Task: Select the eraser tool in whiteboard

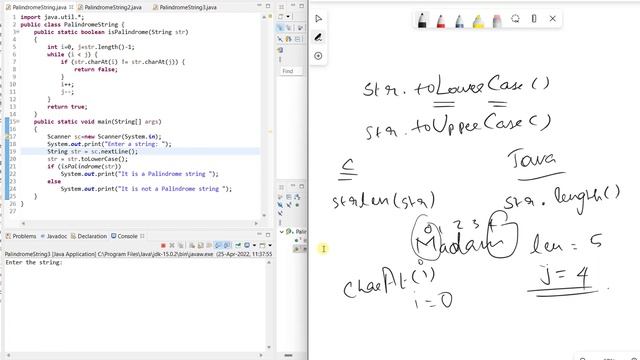Action: 497,20
